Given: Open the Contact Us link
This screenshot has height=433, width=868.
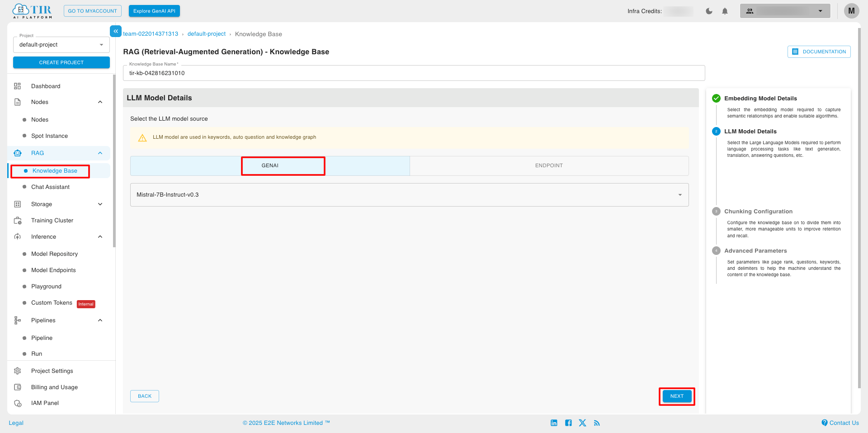Looking at the screenshot, I should click(x=840, y=423).
